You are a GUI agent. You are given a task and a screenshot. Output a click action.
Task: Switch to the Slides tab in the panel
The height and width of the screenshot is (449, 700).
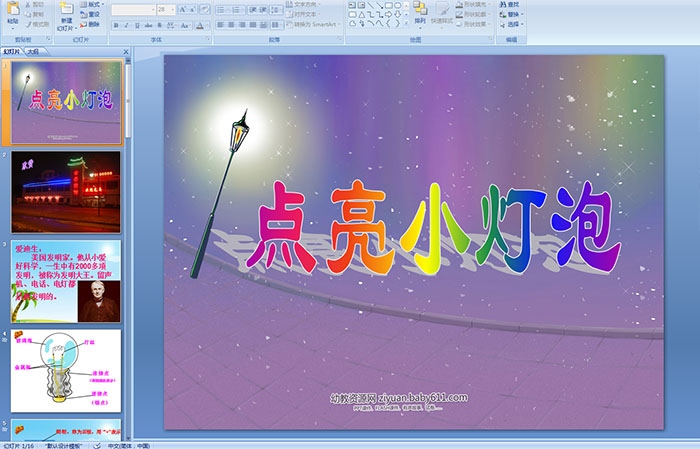tap(11, 50)
